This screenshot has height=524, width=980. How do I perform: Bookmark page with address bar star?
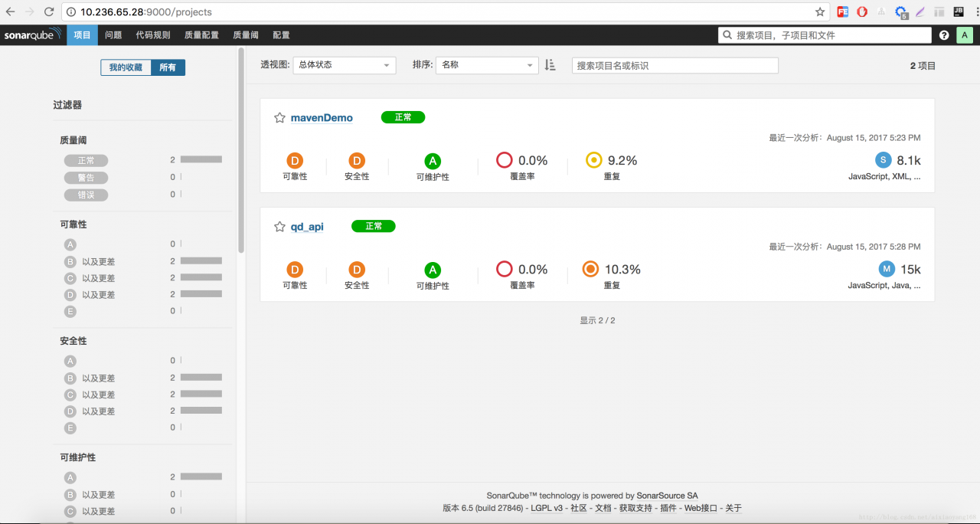pyautogui.click(x=820, y=12)
